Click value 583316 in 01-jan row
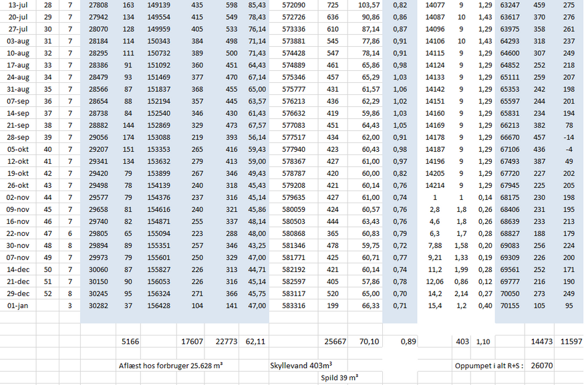 [x=293, y=305]
